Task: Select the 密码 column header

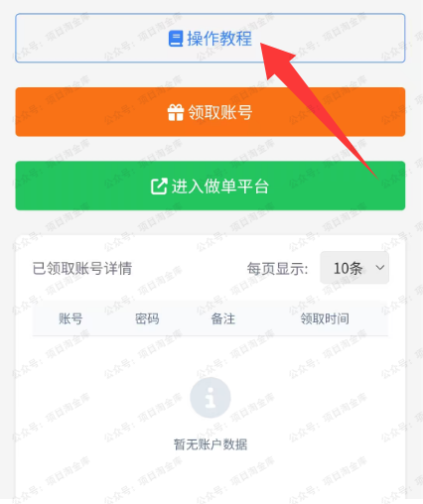Action: 147,318
